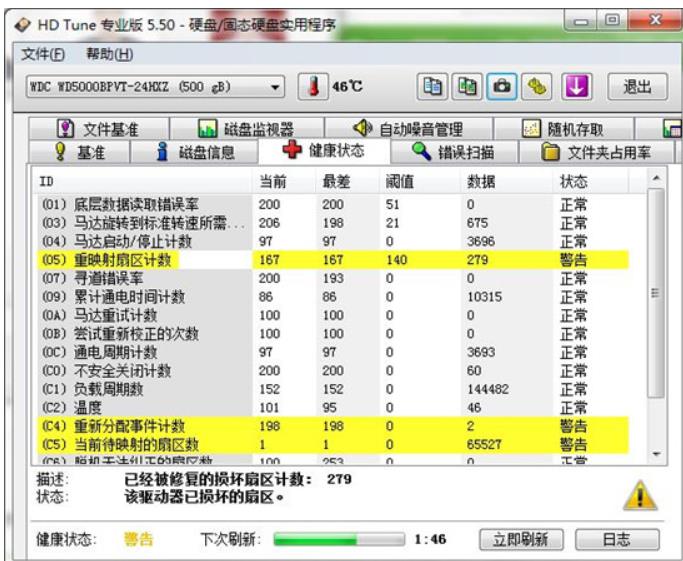This screenshot has width=683, height=561.
Task: Click the HD Tune title bar icon
Action: pos(23,25)
